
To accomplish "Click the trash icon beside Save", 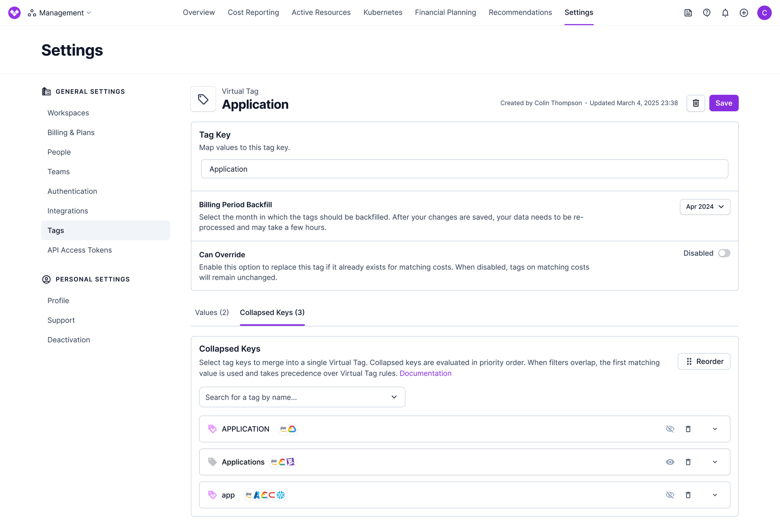I will tap(695, 103).
